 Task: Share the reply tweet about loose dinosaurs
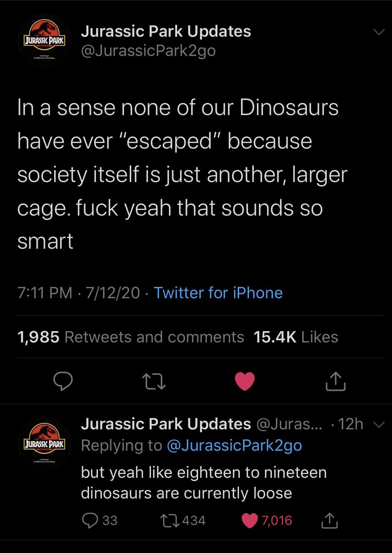click(x=330, y=520)
